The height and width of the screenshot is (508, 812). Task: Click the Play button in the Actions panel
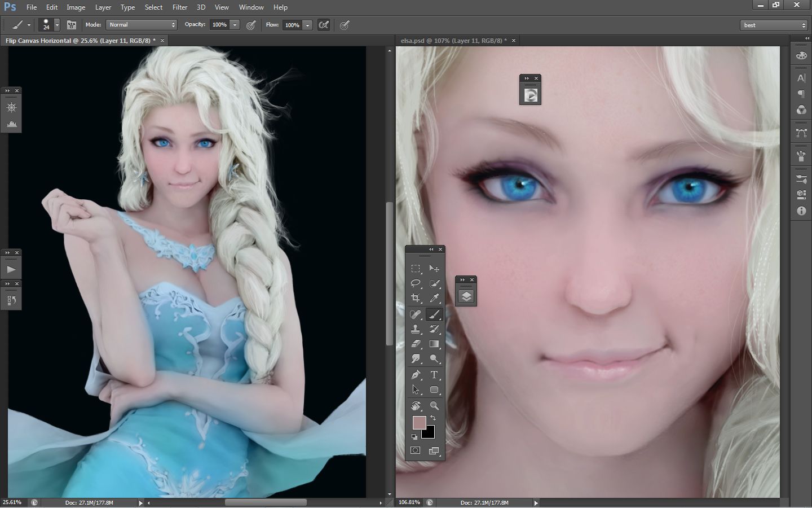11,269
